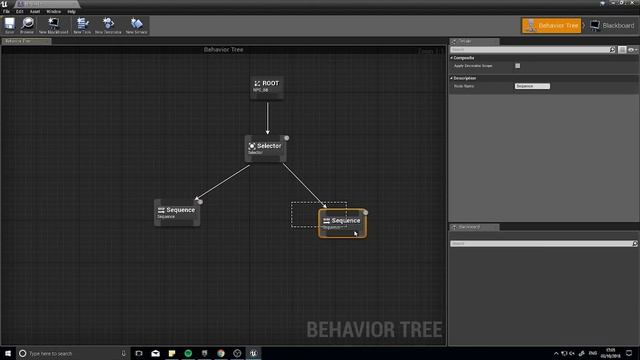Switch to Behavior Tree mode

(x=551, y=25)
